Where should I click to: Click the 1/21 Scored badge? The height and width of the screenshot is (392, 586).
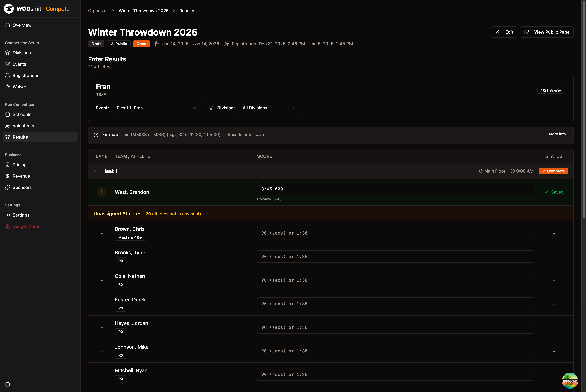click(551, 90)
